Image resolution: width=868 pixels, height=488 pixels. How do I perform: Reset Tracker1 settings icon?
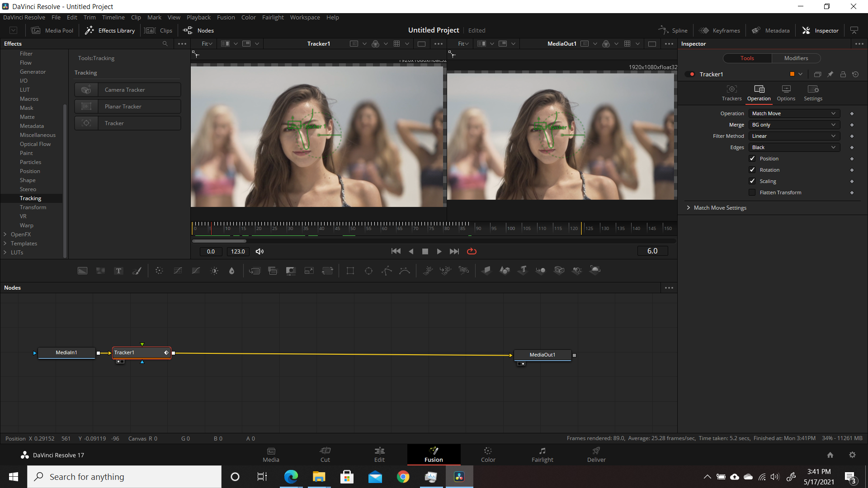(x=855, y=74)
